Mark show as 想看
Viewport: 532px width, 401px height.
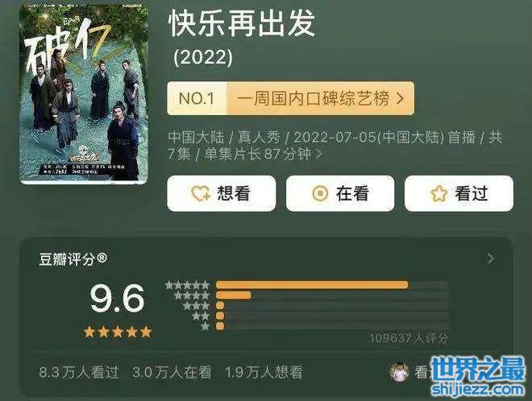221,193
